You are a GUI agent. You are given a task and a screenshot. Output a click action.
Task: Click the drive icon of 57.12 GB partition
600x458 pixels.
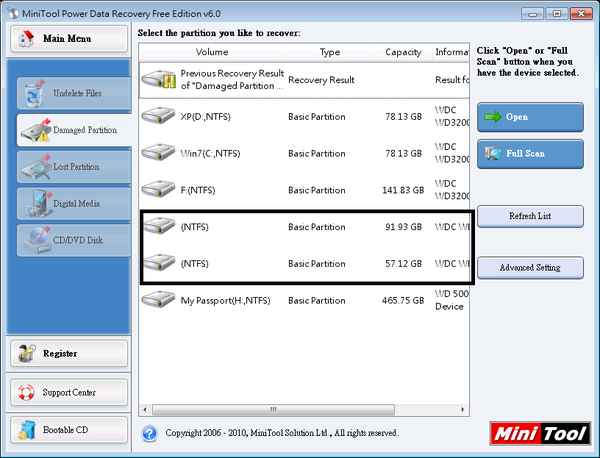tap(158, 262)
